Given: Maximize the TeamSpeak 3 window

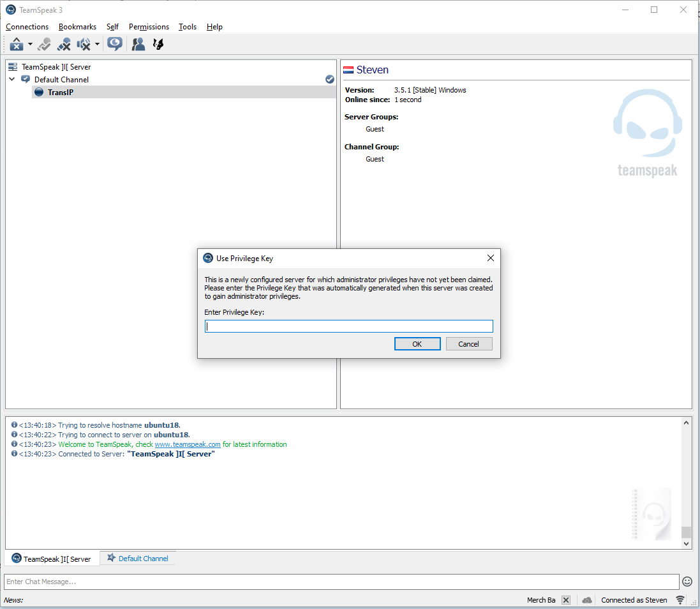Looking at the screenshot, I should coord(654,10).
